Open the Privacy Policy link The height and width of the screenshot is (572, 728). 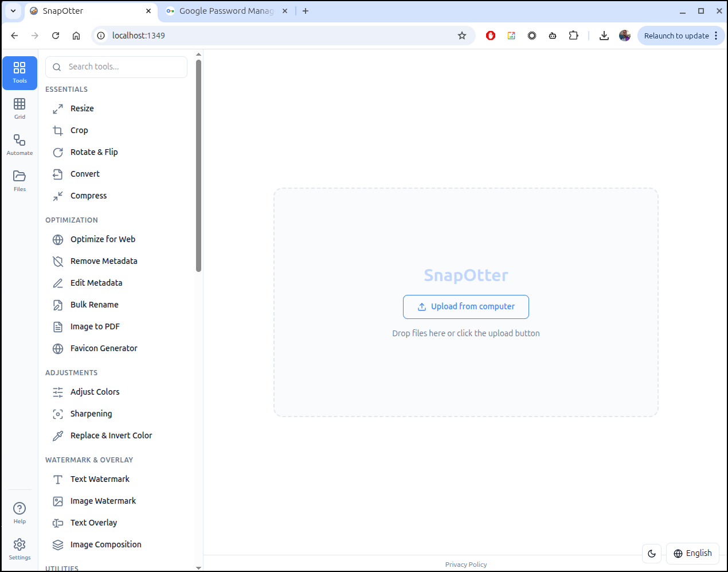tap(466, 565)
